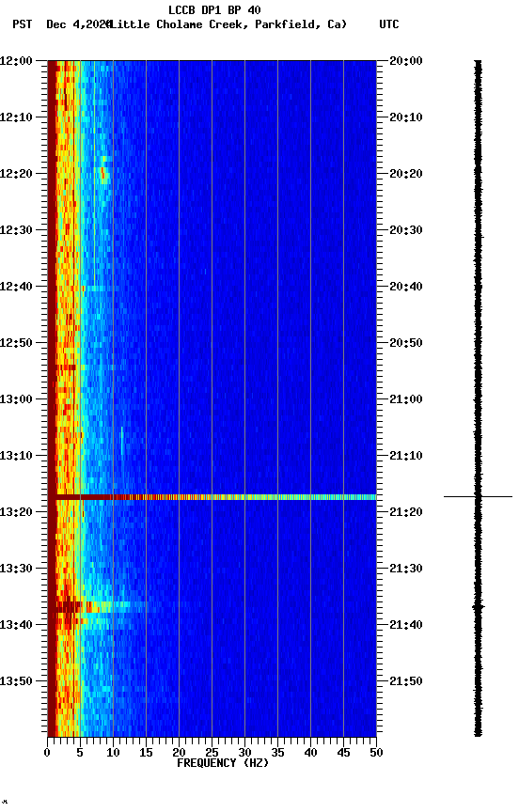Click the 12:20 PST time label
This screenshot has width=519, height=812.
(x=16, y=174)
